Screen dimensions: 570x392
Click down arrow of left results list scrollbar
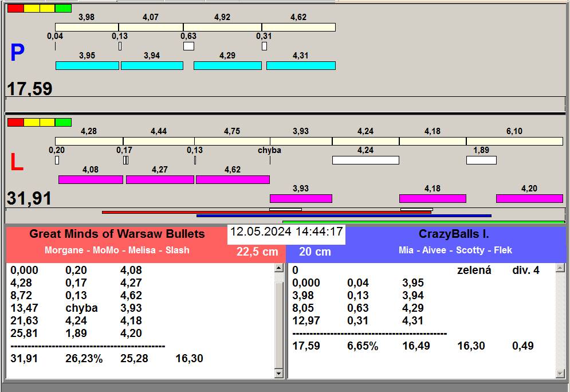coord(279,374)
